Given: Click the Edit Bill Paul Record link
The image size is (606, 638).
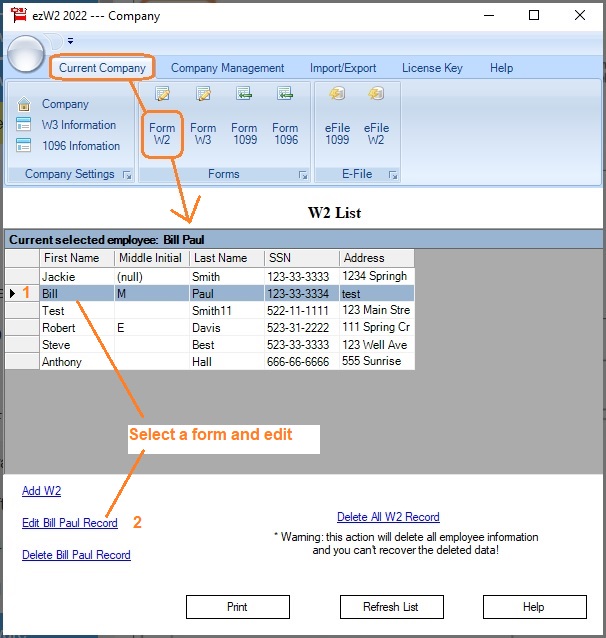Looking at the screenshot, I should 70,523.
